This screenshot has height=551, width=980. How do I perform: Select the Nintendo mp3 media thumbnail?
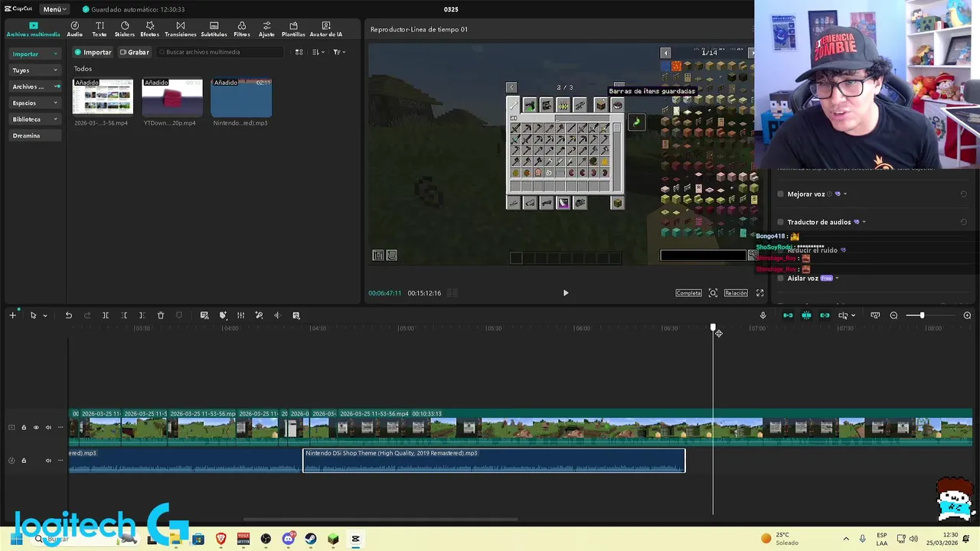(x=241, y=97)
